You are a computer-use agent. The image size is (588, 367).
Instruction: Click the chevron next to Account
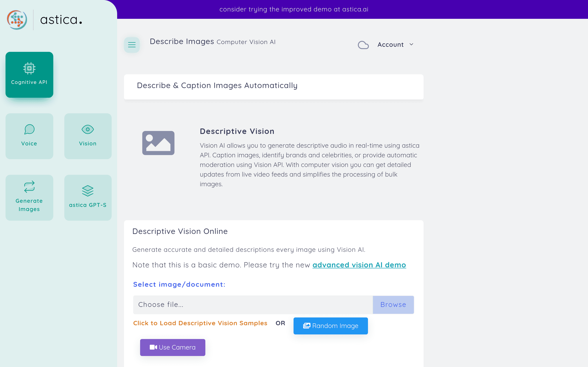[x=411, y=44]
